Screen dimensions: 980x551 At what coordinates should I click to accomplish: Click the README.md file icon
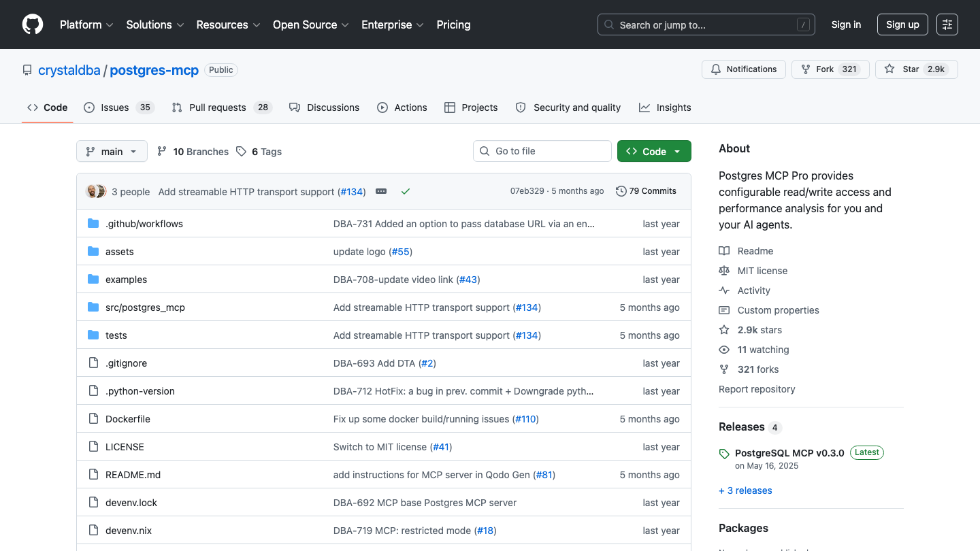pyautogui.click(x=93, y=475)
